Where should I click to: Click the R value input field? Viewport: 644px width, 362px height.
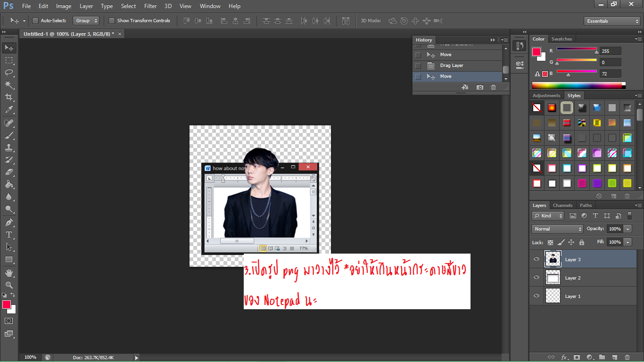(611, 51)
